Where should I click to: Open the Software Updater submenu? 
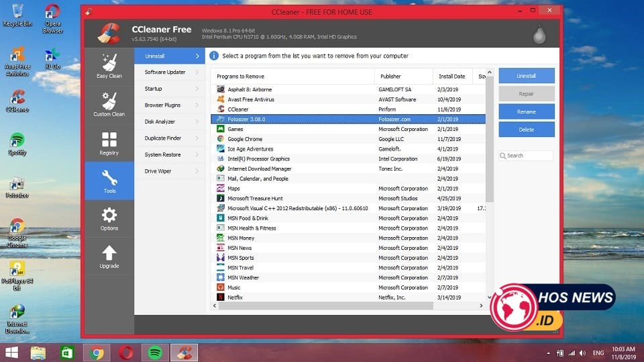point(165,73)
